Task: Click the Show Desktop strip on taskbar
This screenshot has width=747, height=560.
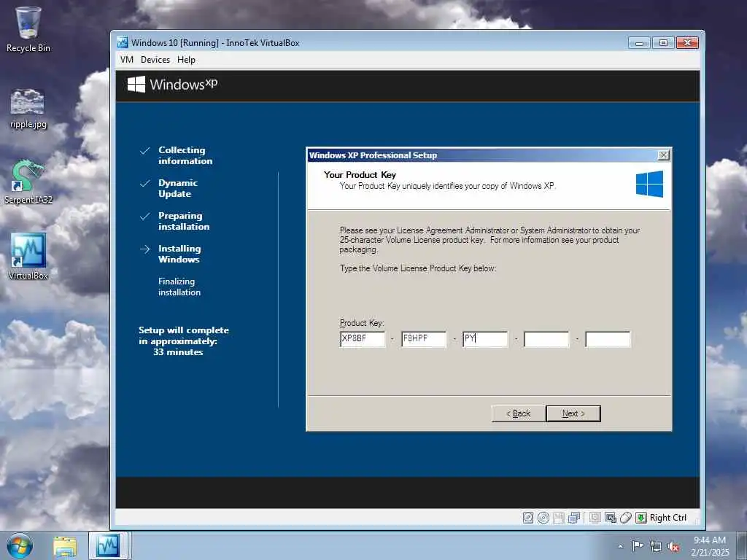Action: [x=743, y=545]
